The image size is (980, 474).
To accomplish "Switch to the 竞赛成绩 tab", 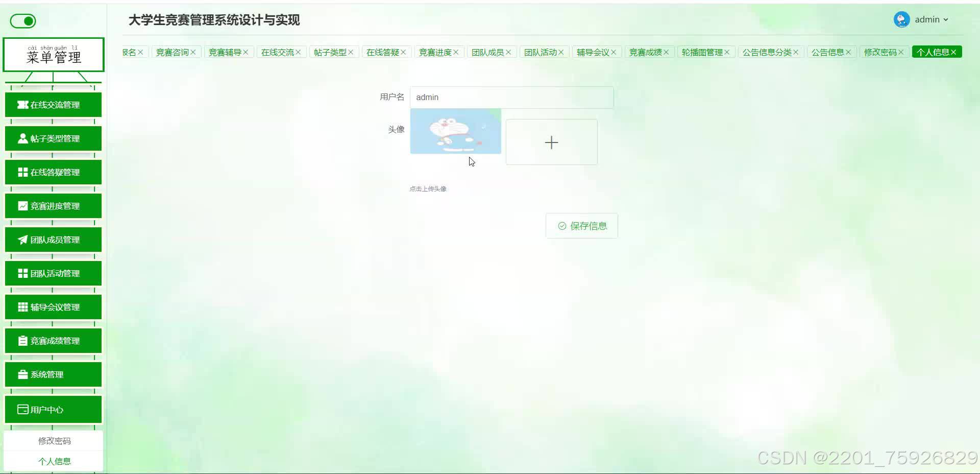I will coord(646,52).
